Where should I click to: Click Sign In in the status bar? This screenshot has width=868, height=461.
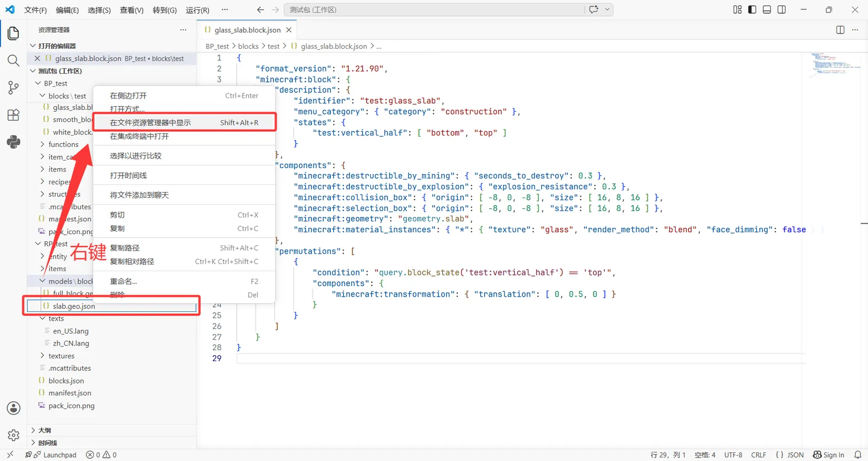point(828,454)
